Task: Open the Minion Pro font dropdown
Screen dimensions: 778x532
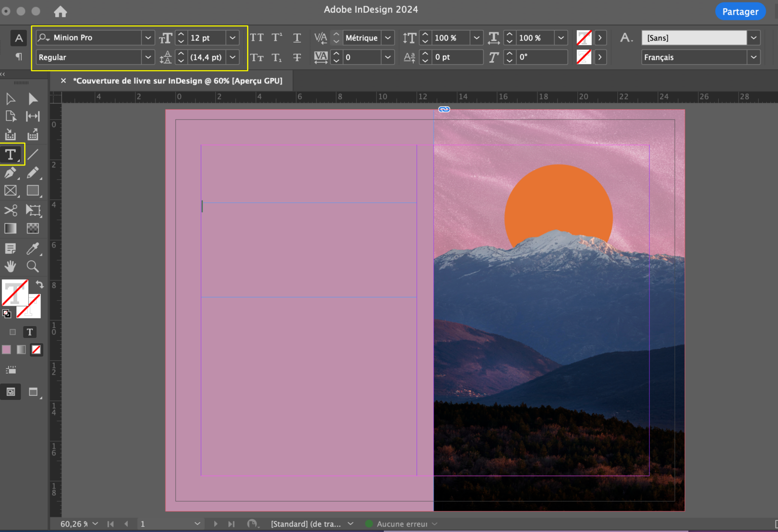Action: coord(147,37)
